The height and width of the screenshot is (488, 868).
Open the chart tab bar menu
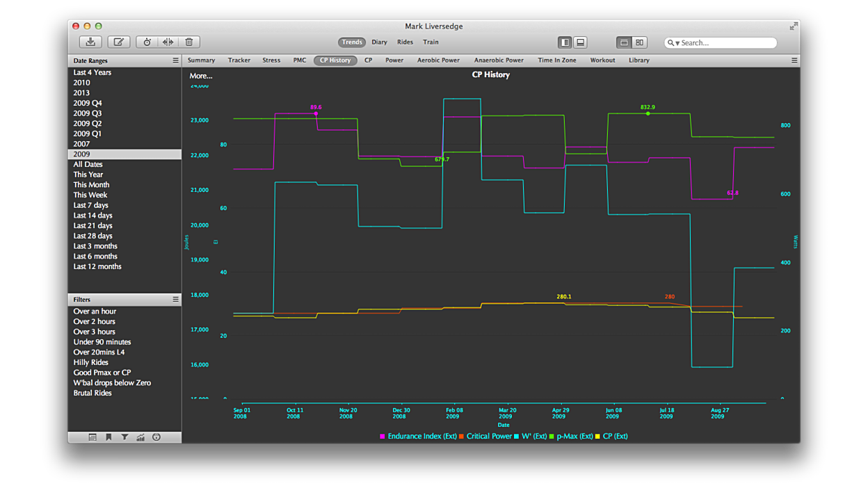pyautogui.click(x=794, y=60)
